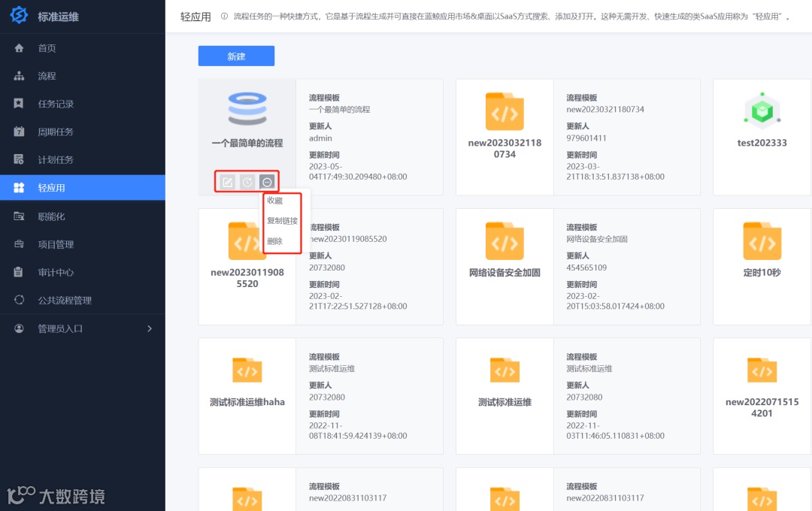
Task: Click the info icon beside 轻应用 title
Action: [x=224, y=16]
